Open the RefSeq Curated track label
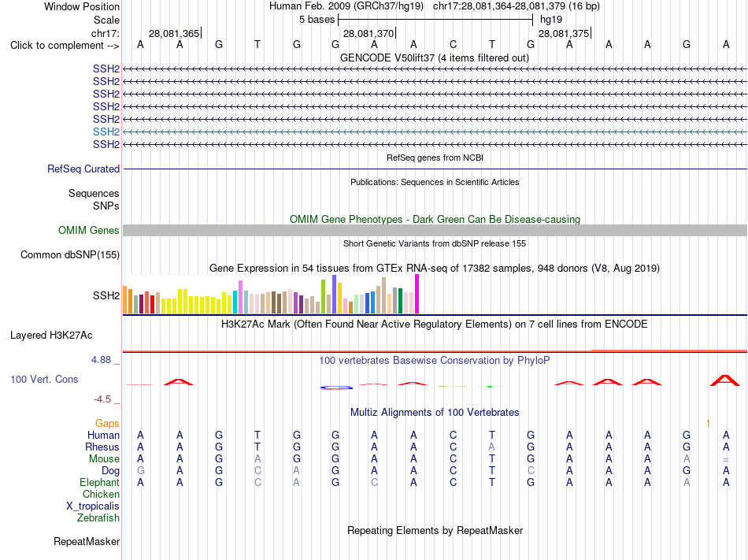The image size is (748, 560). coord(83,169)
